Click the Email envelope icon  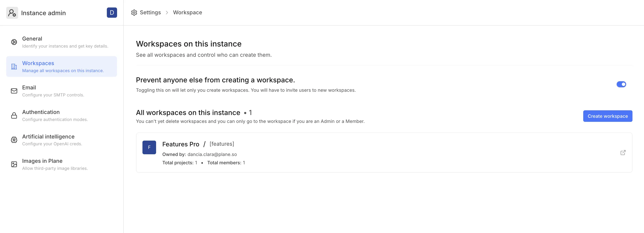point(14,91)
